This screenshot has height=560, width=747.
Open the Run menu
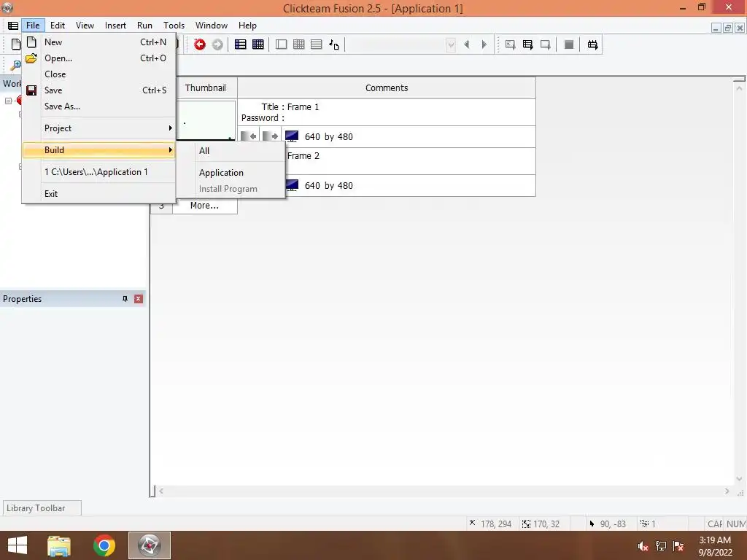tap(145, 26)
